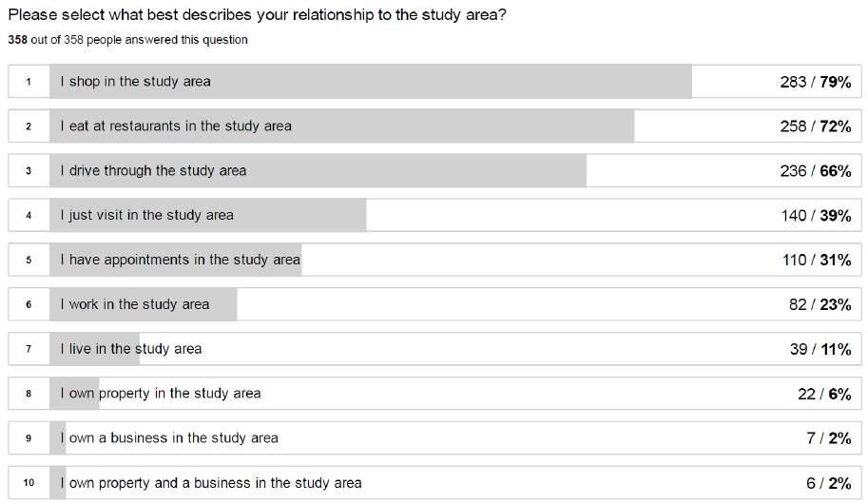Click 'I own property and a business' row
The width and height of the screenshot is (868, 504).
(434, 483)
